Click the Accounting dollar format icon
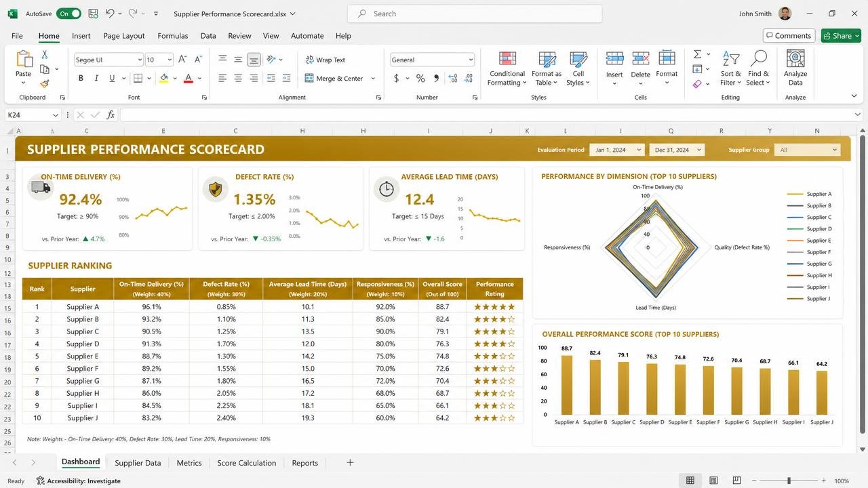 pos(396,79)
